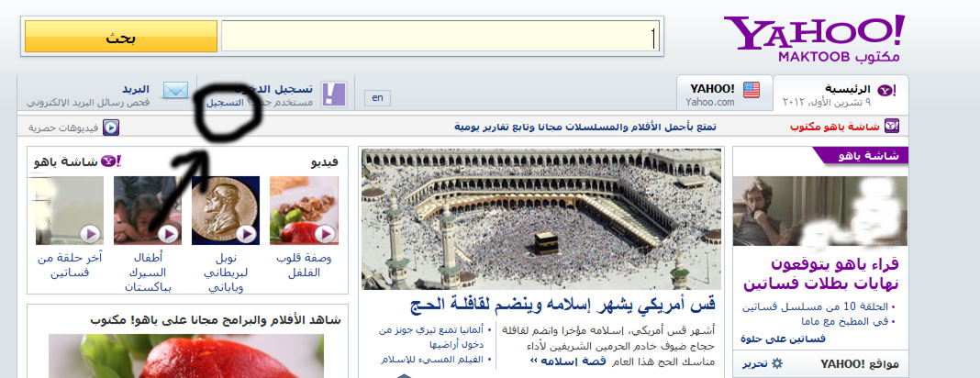The image size is (980, 378).
Task: Open the mail envelope icon
Action: [175, 91]
